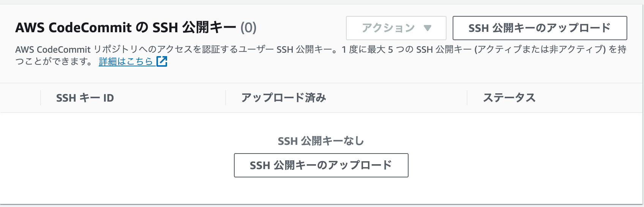Sort by the SSH キー ID column header
Screen dimensions: 644x207
click(x=85, y=98)
